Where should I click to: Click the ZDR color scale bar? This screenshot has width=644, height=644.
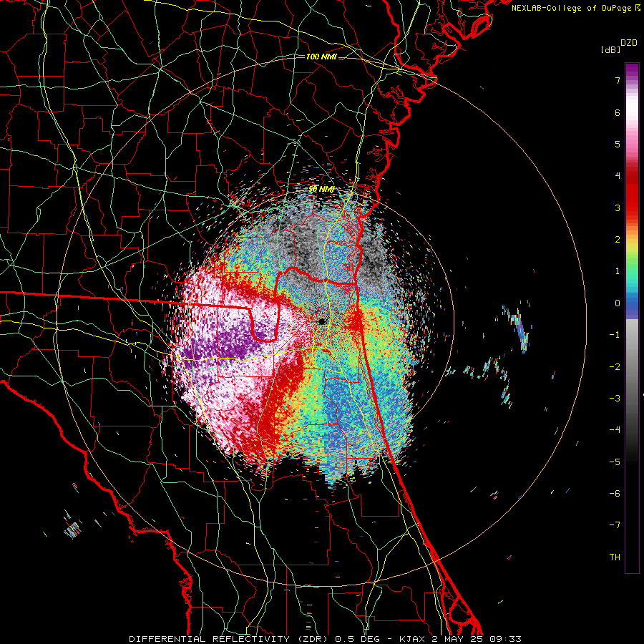pos(632,318)
